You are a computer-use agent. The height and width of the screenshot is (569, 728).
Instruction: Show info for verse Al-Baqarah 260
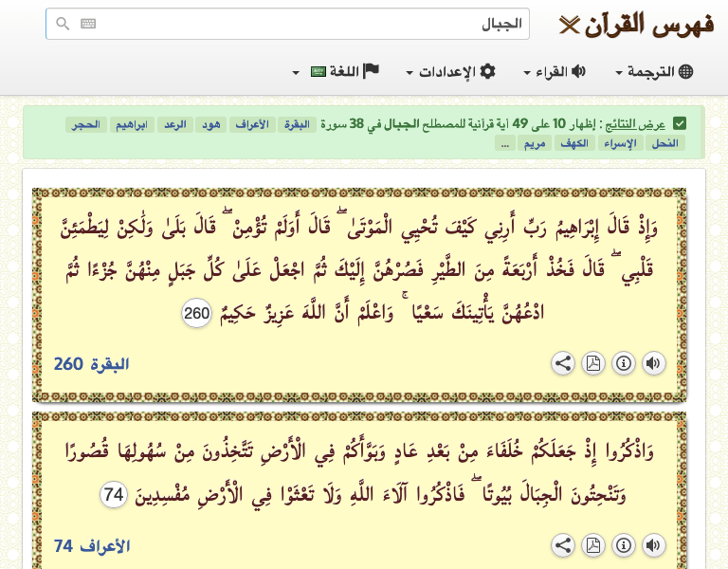click(x=624, y=363)
